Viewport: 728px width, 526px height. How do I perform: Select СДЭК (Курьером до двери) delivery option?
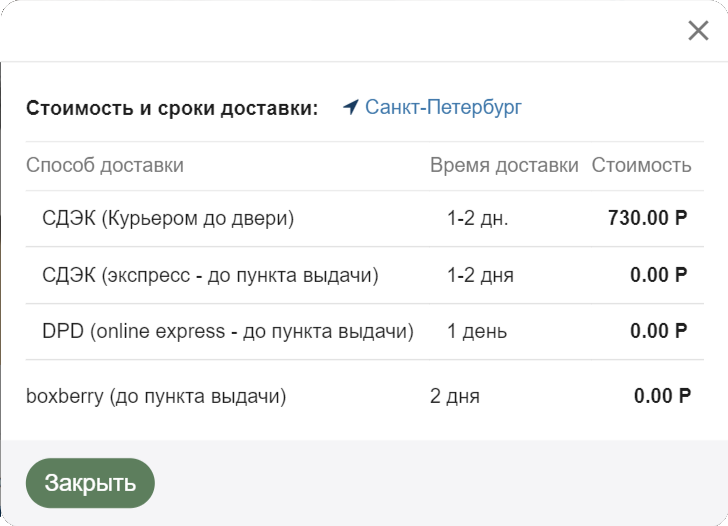pos(168,218)
